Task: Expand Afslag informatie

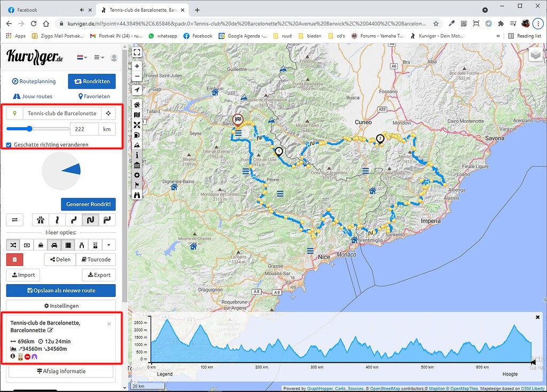Action: click(x=60, y=371)
